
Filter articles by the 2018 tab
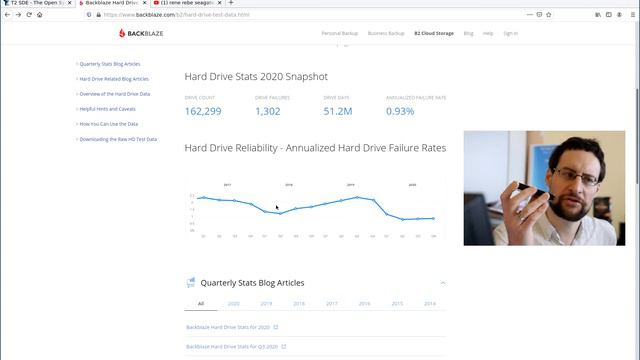coord(299,304)
